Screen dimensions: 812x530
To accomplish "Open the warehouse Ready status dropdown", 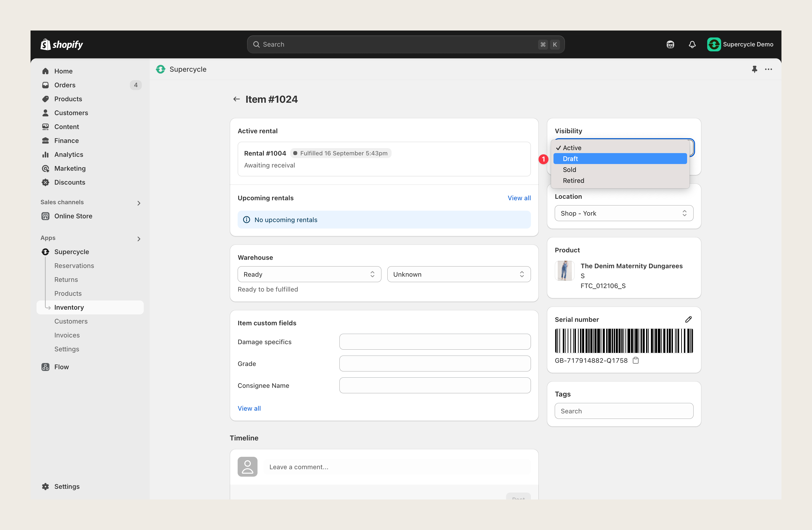I will point(309,274).
